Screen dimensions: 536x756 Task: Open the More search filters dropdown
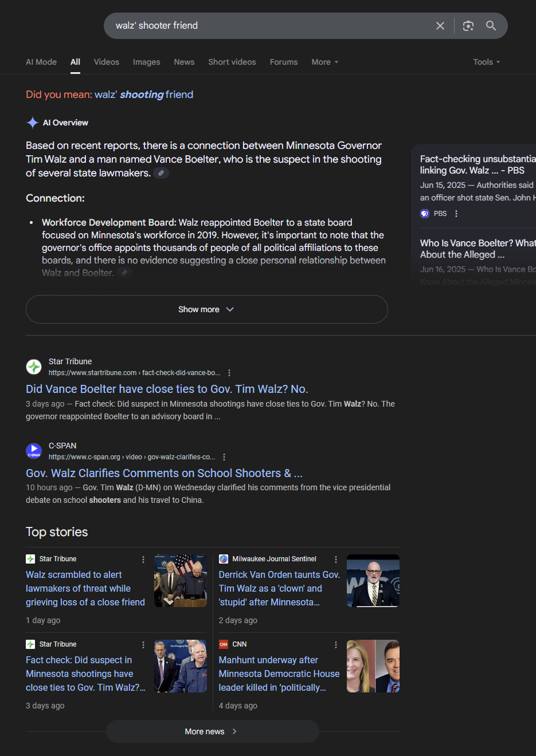pyautogui.click(x=325, y=62)
